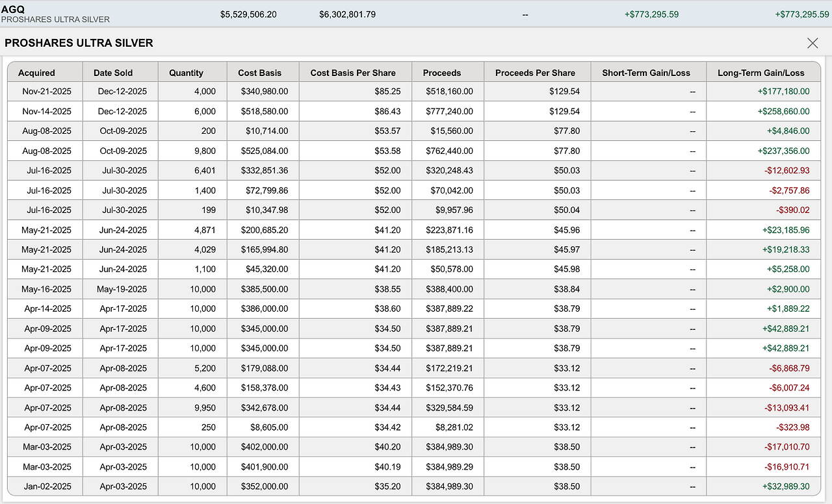Sort by Short-Term Gain/Loss

point(647,72)
